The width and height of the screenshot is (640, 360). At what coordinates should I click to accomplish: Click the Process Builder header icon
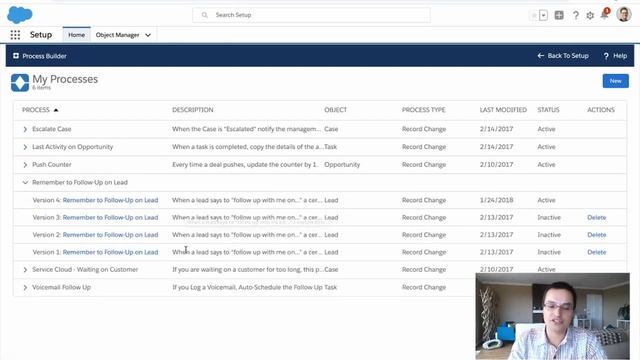16,56
